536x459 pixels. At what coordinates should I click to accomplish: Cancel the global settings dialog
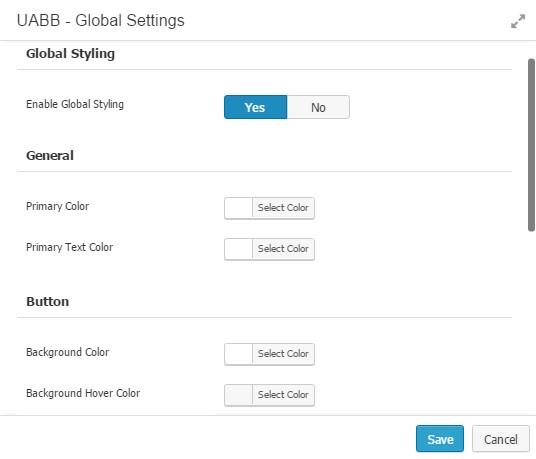click(x=501, y=439)
